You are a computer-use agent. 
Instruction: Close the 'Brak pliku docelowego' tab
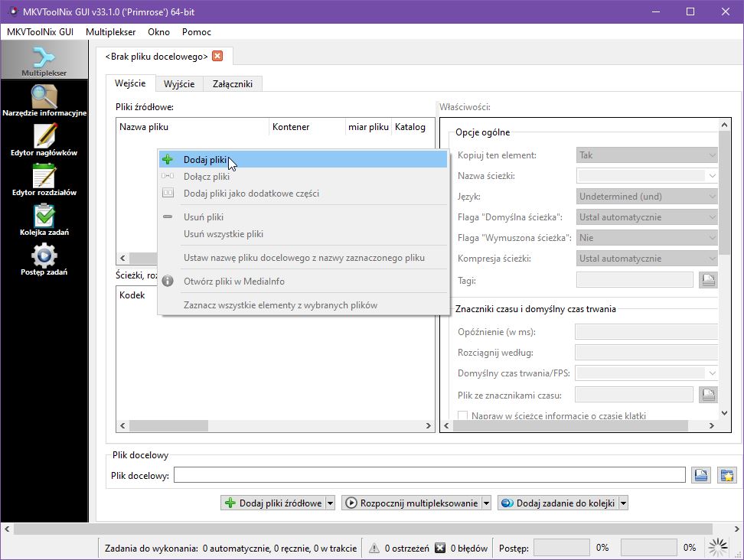(x=217, y=56)
